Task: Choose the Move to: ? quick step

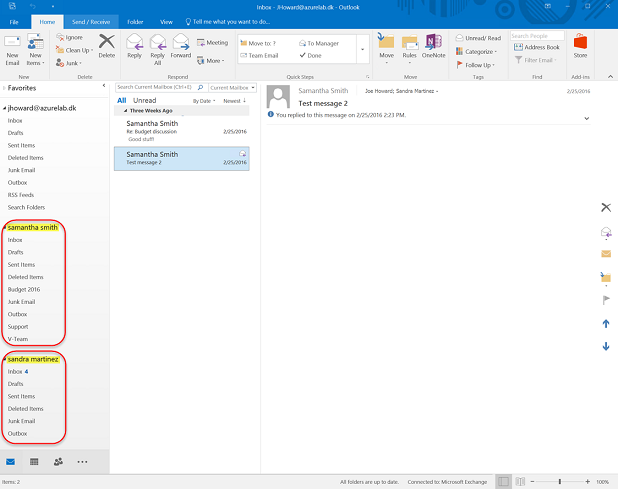Action: [258, 43]
